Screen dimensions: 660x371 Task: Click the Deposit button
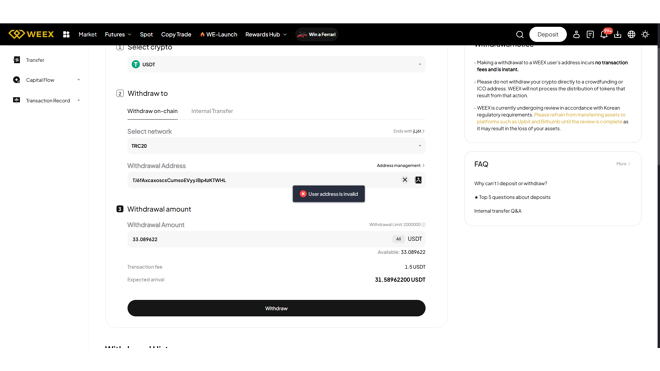tap(548, 35)
